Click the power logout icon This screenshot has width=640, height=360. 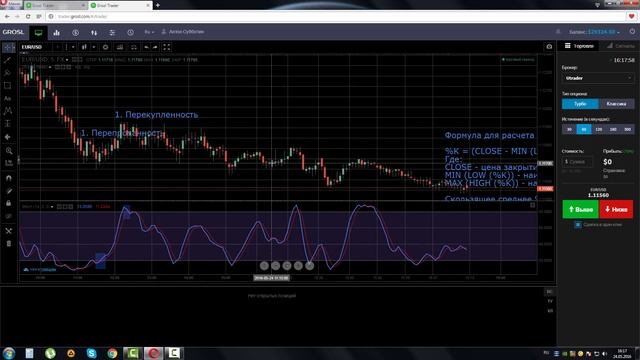tap(632, 31)
